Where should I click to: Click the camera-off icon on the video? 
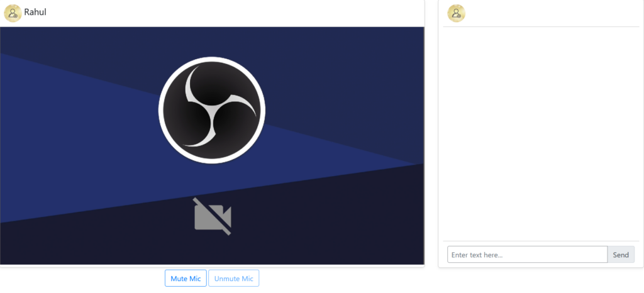(213, 216)
